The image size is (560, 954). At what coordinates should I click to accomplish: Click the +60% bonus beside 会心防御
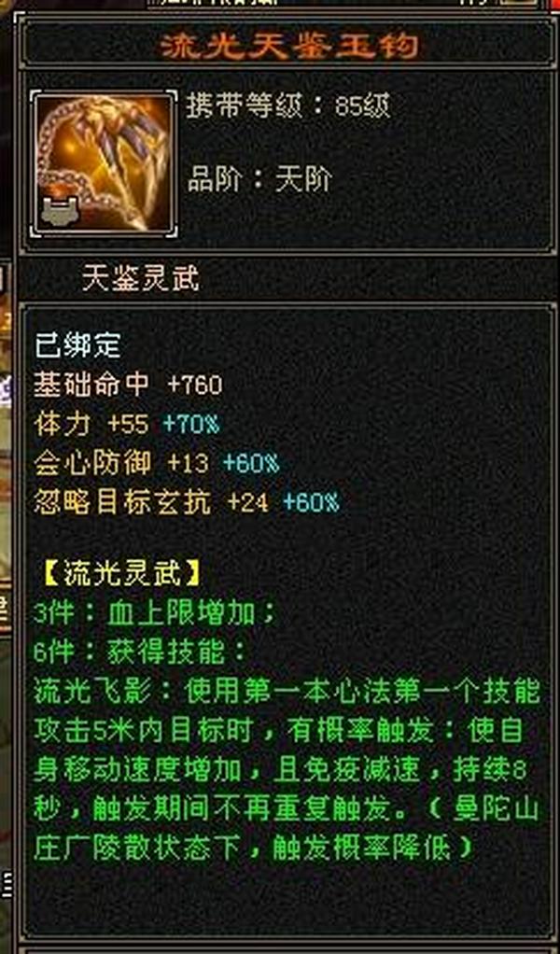click(250, 464)
